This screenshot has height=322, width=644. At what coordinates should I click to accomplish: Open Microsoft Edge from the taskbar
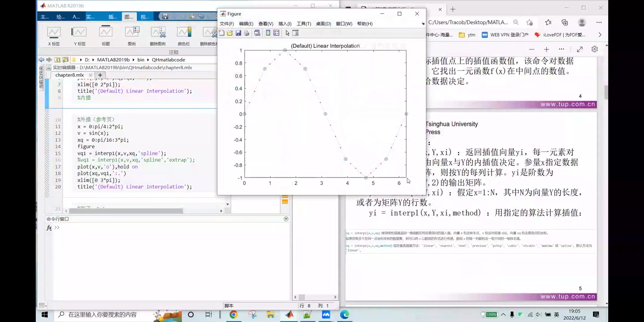[x=344, y=314]
